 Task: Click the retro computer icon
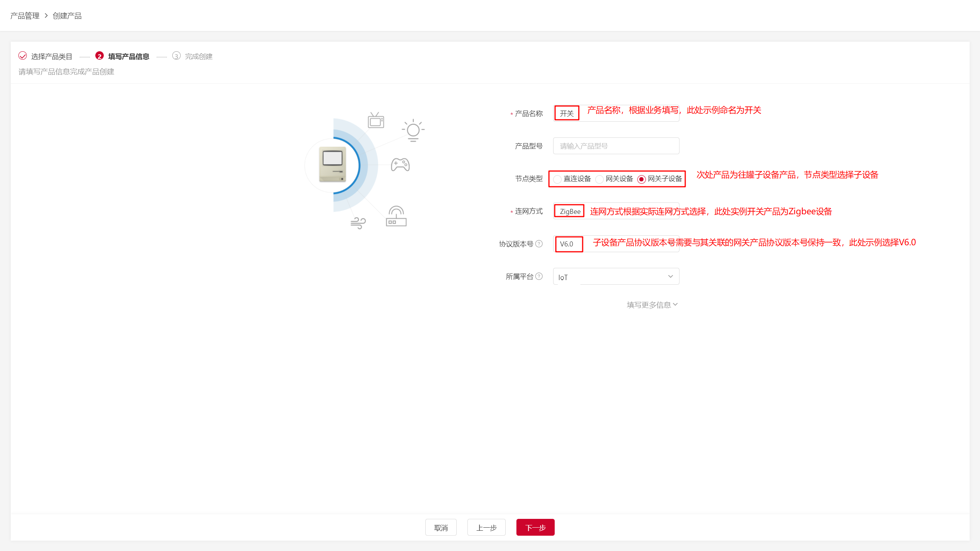pyautogui.click(x=332, y=165)
